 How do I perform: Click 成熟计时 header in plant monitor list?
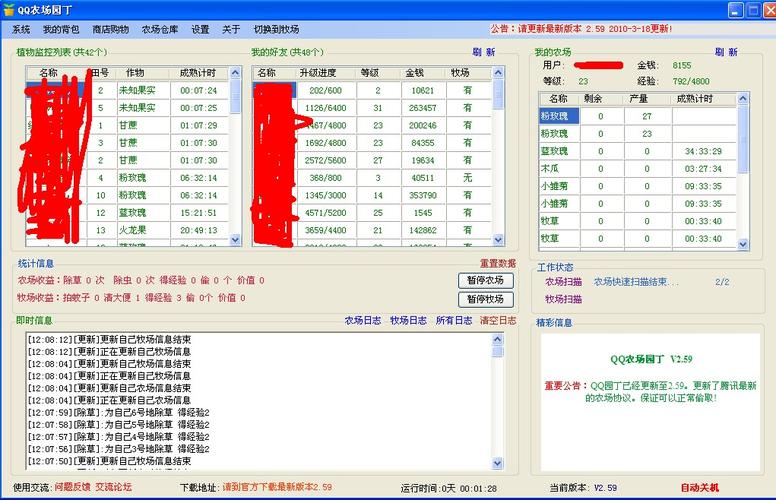tap(199, 73)
